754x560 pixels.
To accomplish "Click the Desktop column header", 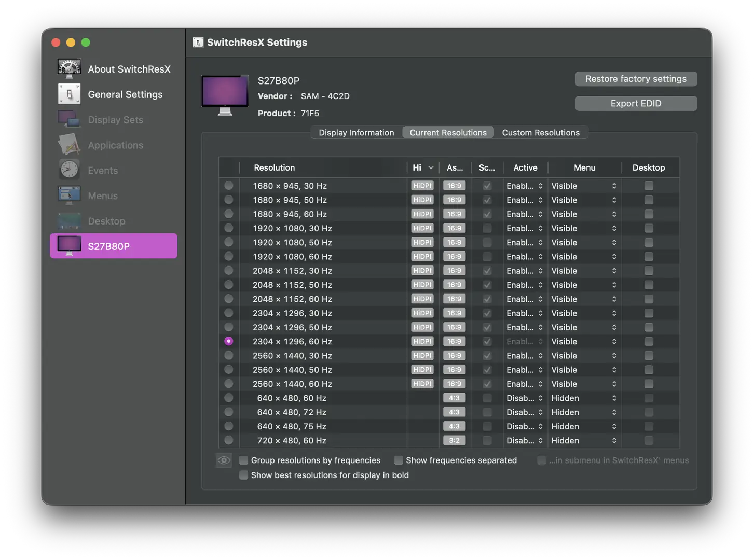I will pyautogui.click(x=649, y=167).
